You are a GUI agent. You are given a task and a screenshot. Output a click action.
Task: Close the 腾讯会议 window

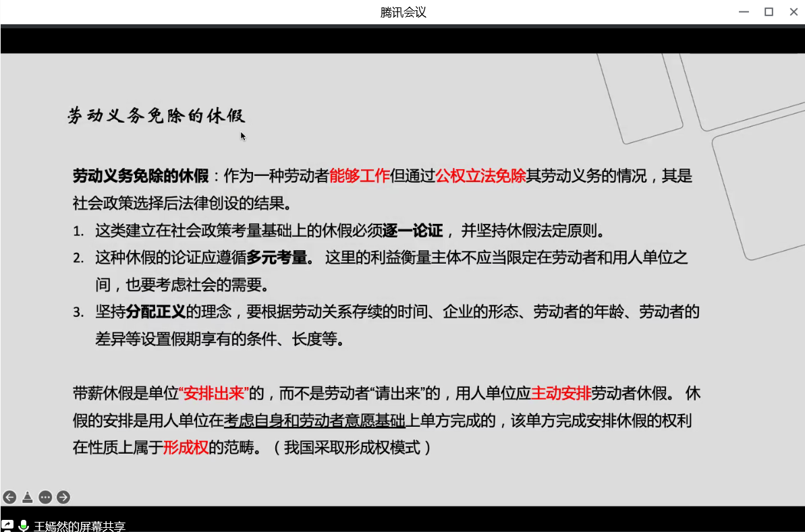[794, 11]
